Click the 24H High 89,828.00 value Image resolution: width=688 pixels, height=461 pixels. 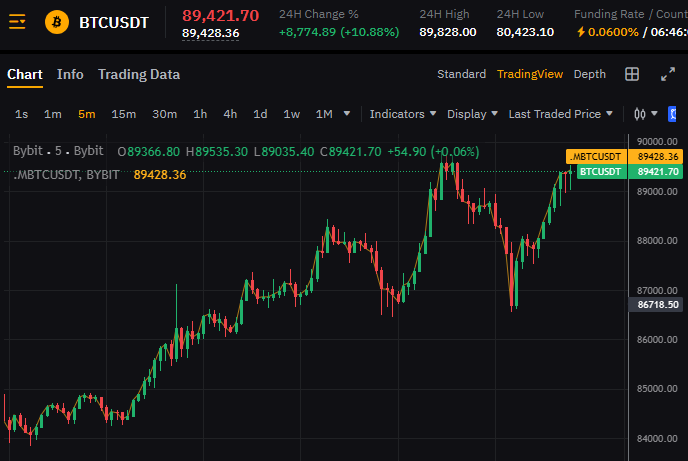(x=448, y=32)
